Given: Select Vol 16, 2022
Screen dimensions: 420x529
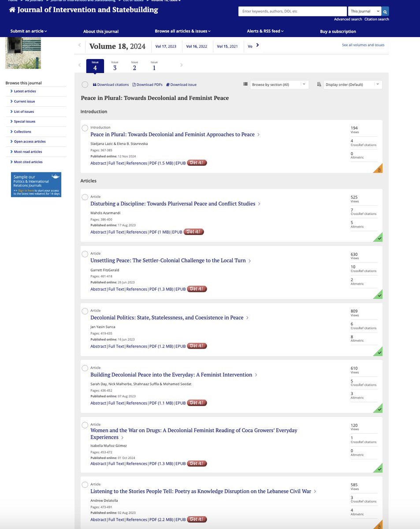Looking at the screenshot, I should (x=197, y=46).
